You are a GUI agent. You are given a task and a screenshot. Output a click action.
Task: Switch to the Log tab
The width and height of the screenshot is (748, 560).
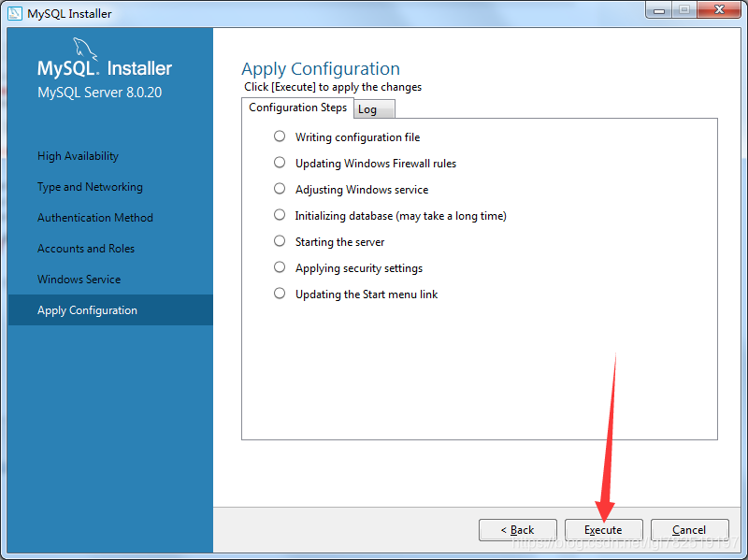click(x=374, y=109)
